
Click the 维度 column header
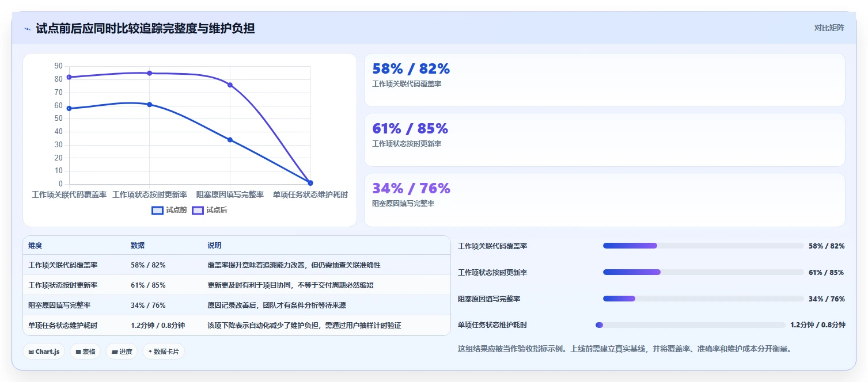click(35, 245)
